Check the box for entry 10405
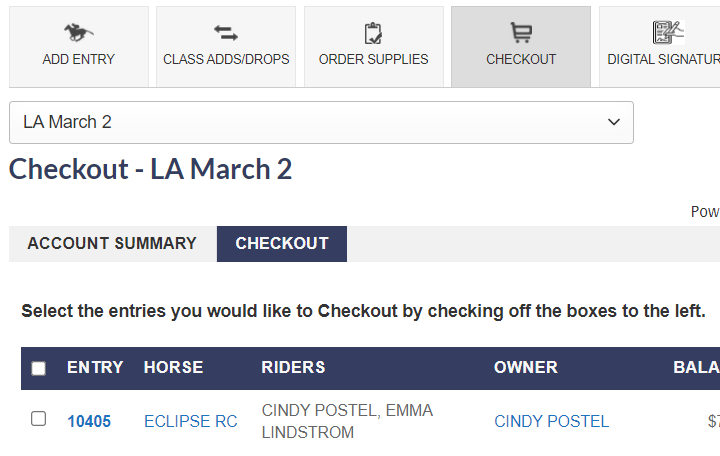Viewport: 720px width, 456px height. (39, 419)
